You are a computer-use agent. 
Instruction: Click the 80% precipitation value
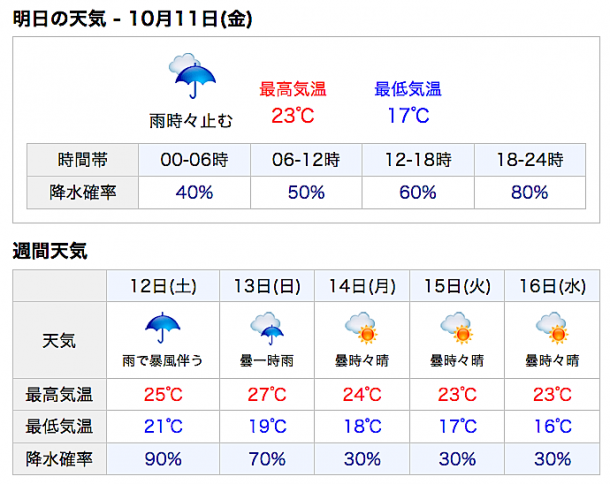529,192
